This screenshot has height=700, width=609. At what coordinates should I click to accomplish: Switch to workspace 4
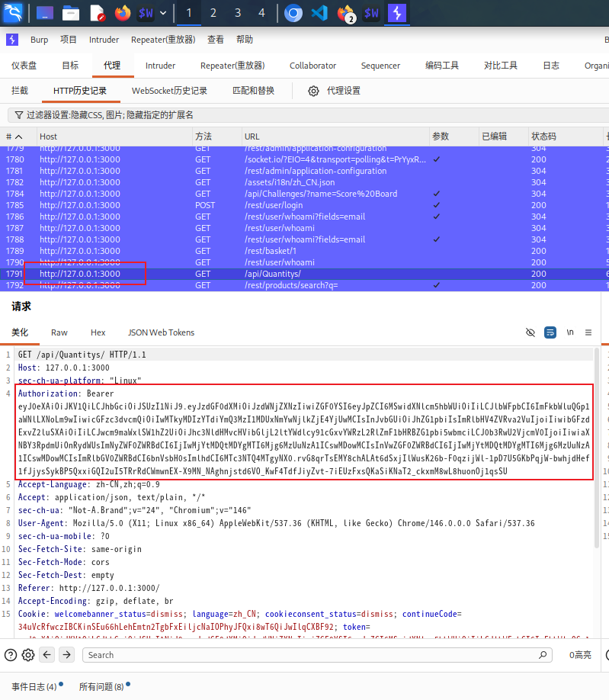(x=262, y=13)
